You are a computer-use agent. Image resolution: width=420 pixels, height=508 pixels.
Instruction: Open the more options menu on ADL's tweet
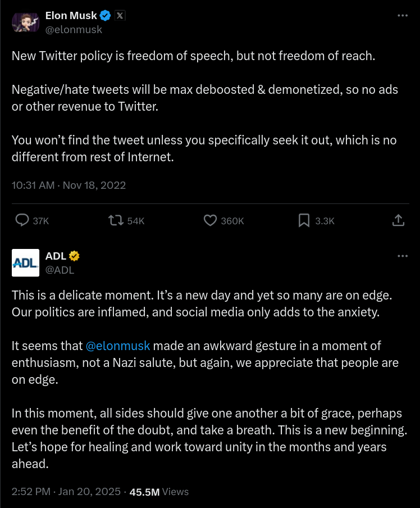pos(403,256)
